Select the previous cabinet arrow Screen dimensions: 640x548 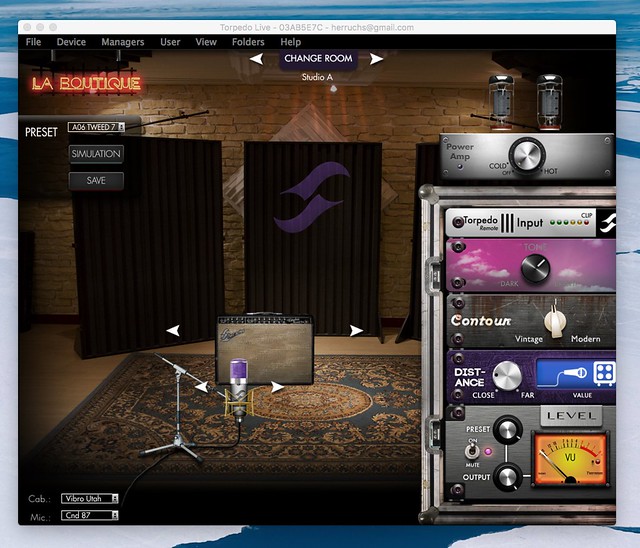(173, 330)
